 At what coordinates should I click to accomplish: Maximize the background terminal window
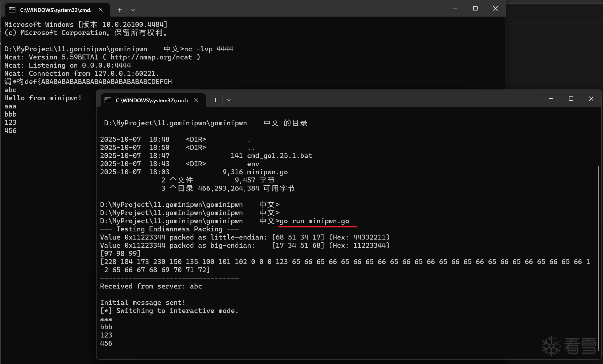pyautogui.click(x=475, y=8)
